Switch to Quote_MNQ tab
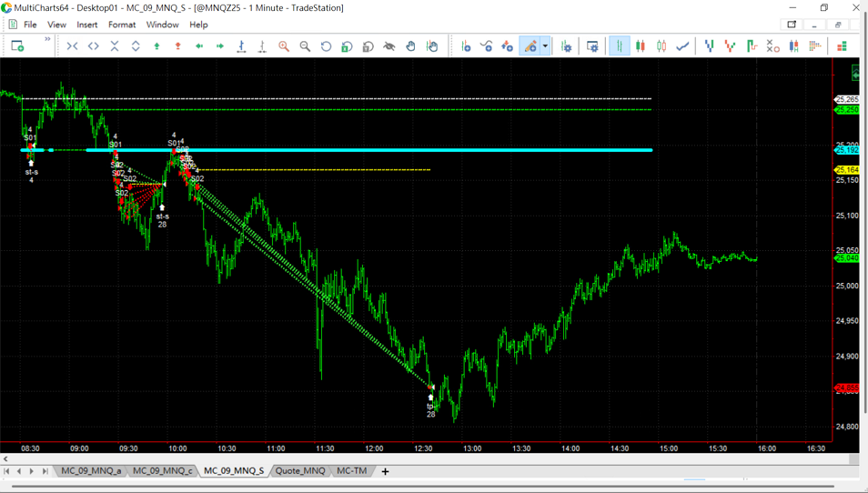Screen dimensions: 868x493 tap(300, 471)
